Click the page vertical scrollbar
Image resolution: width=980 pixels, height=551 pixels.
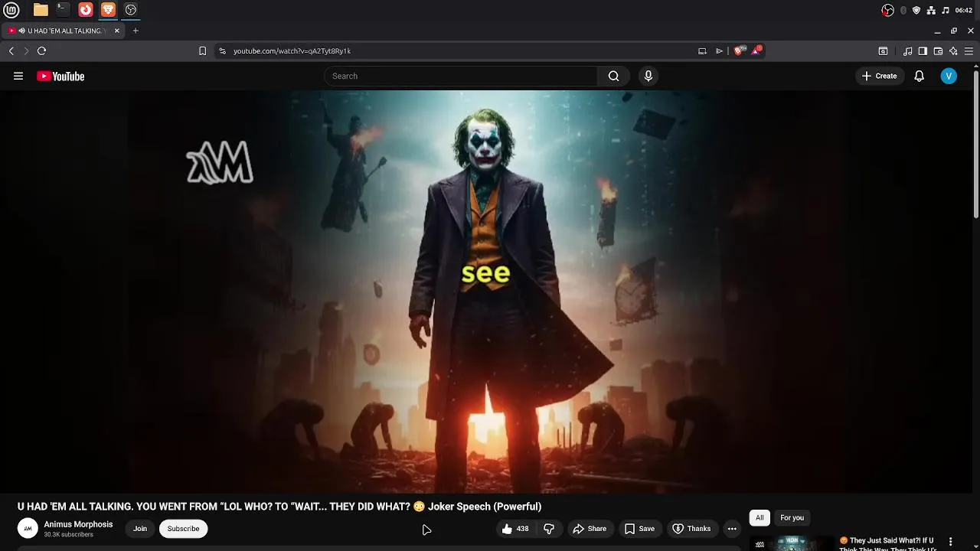[x=976, y=145]
